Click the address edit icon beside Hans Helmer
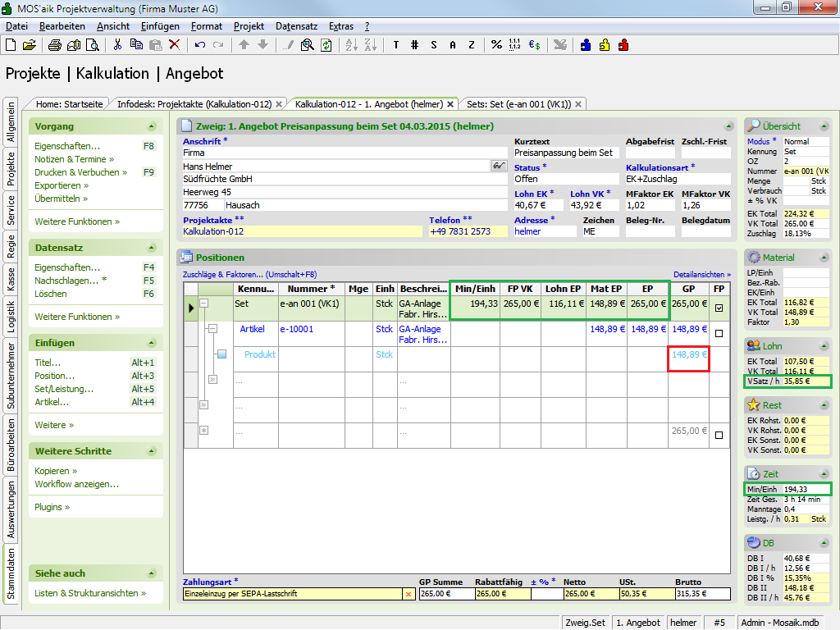The height and width of the screenshot is (630, 840). pyautogui.click(x=498, y=166)
